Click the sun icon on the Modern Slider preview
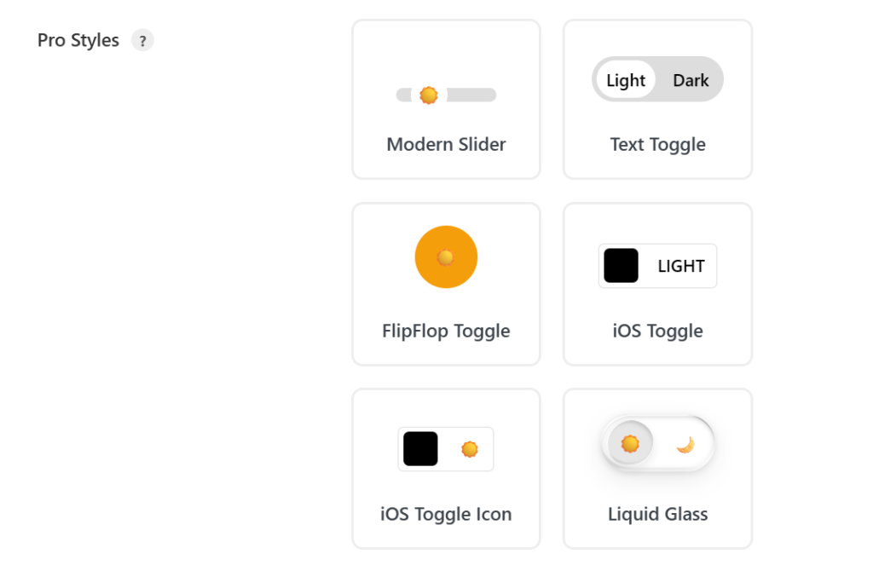 point(428,95)
